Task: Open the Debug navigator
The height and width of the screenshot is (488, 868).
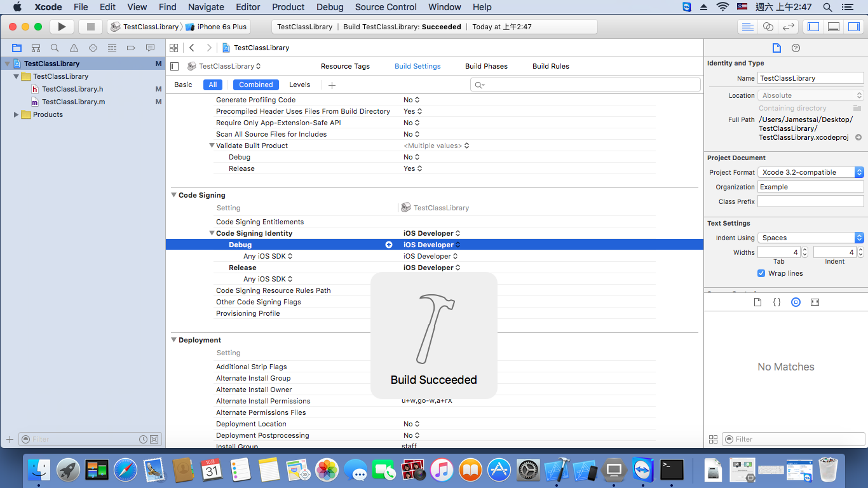Action: 112,48
